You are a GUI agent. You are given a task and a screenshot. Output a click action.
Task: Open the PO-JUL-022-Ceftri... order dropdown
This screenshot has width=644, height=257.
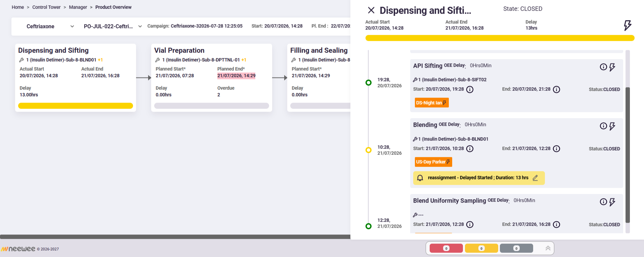(x=113, y=27)
